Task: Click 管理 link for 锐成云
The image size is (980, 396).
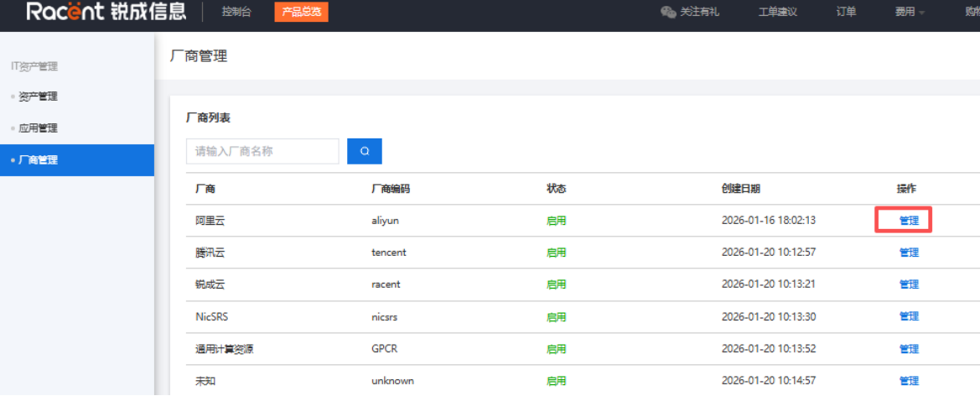Action: coord(909,284)
